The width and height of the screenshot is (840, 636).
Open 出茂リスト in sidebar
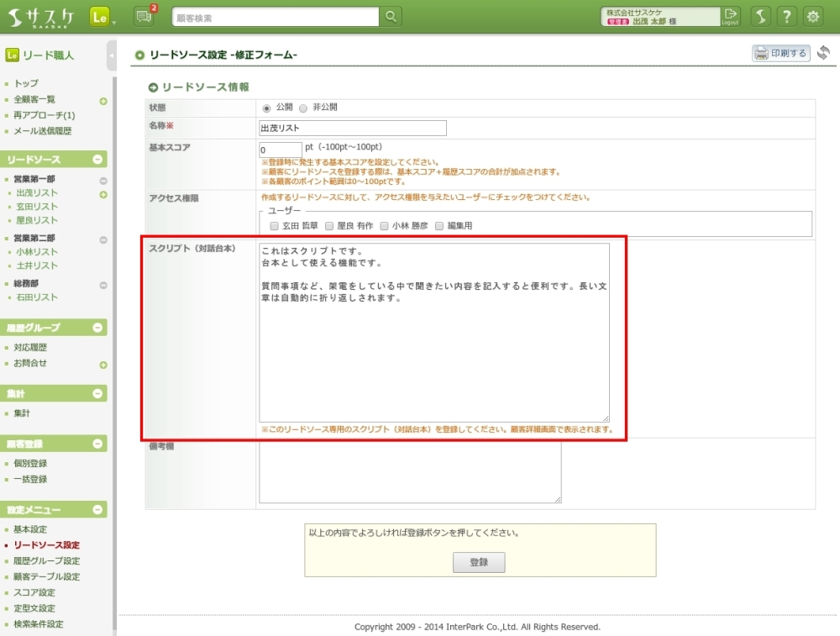pos(37,193)
